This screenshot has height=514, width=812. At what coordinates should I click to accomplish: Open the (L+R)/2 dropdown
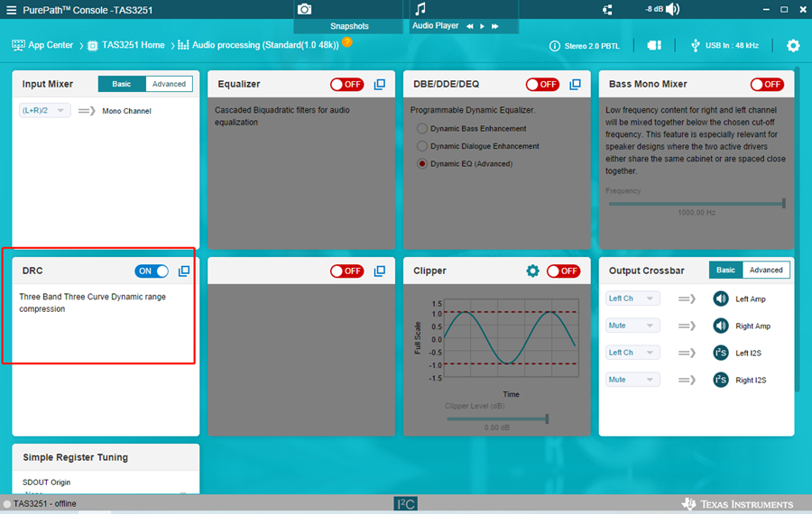(44, 110)
